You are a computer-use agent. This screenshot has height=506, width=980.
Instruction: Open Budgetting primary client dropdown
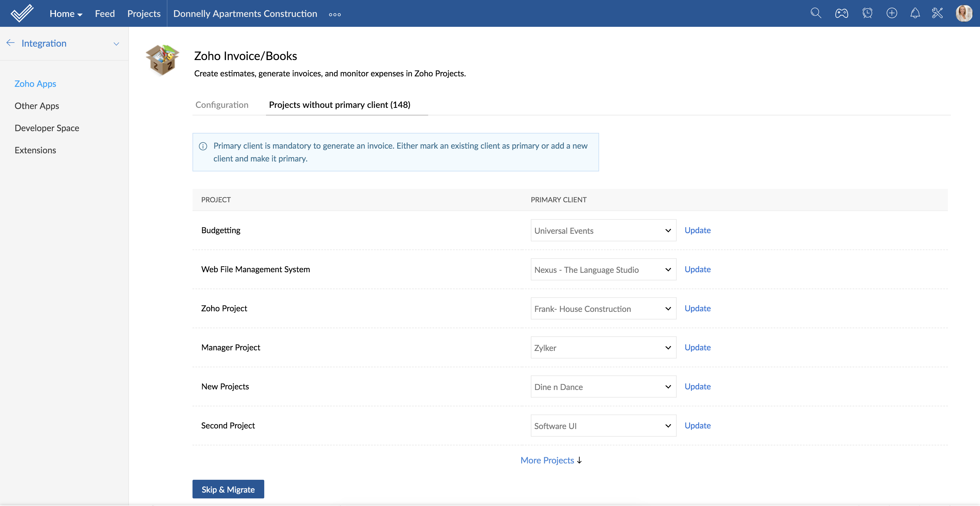click(x=603, y=230)
